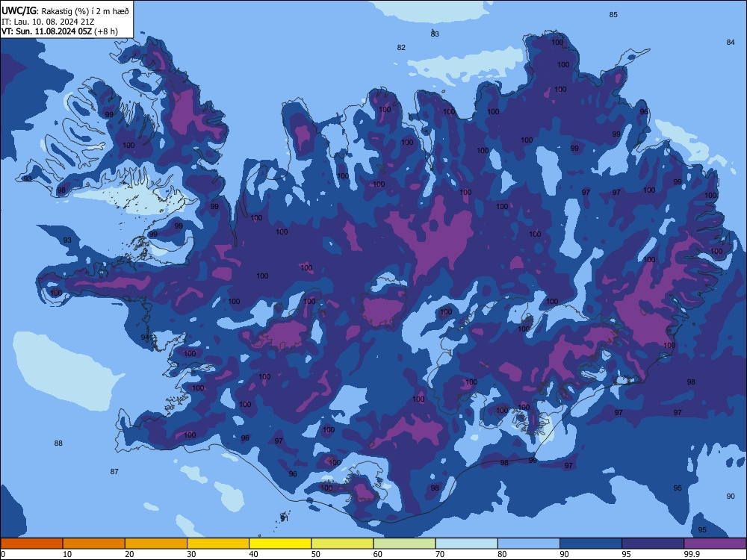Click the '10' legend scale label
This screenshot has height=560, width=747.
(x=67, y=554)
